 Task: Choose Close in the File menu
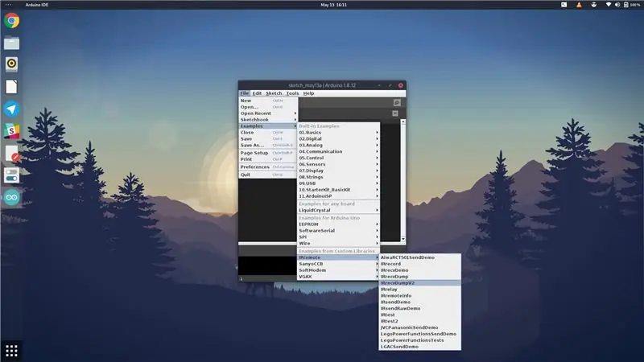click(268, 133)
